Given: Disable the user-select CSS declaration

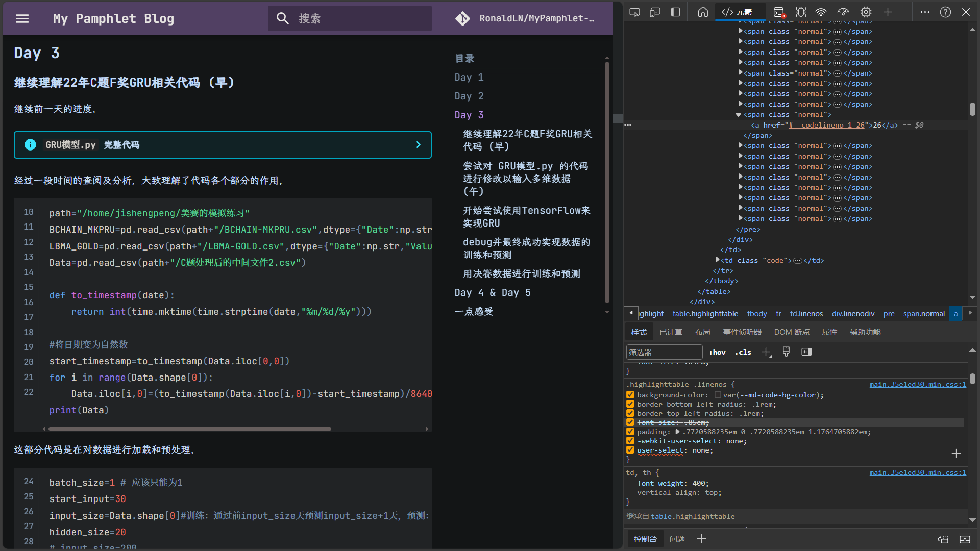Looking at the screenshot, I should pyautogui.click(x=630, y=450).
